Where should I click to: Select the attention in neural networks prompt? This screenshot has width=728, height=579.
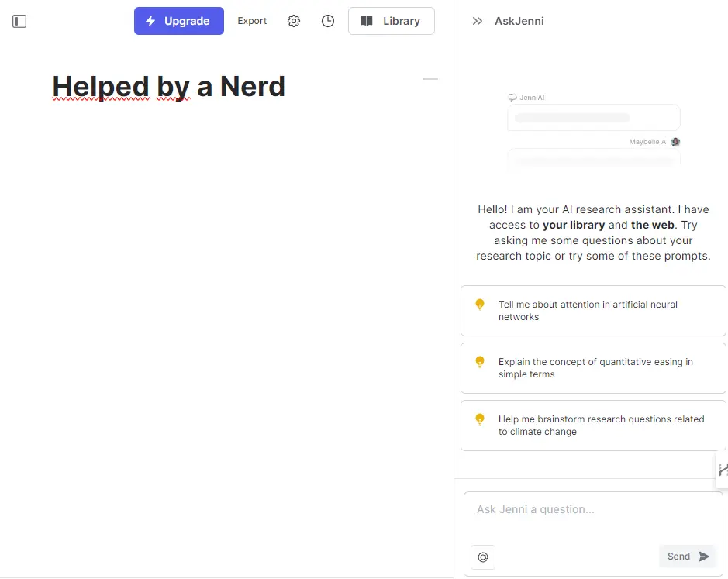click(588, 311)
